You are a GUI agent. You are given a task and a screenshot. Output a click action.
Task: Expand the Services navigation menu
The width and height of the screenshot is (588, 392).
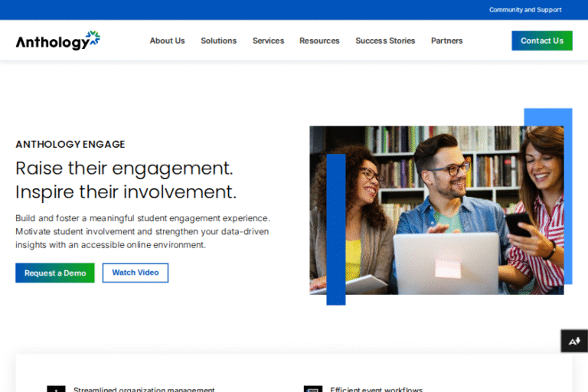pos(268,41)
